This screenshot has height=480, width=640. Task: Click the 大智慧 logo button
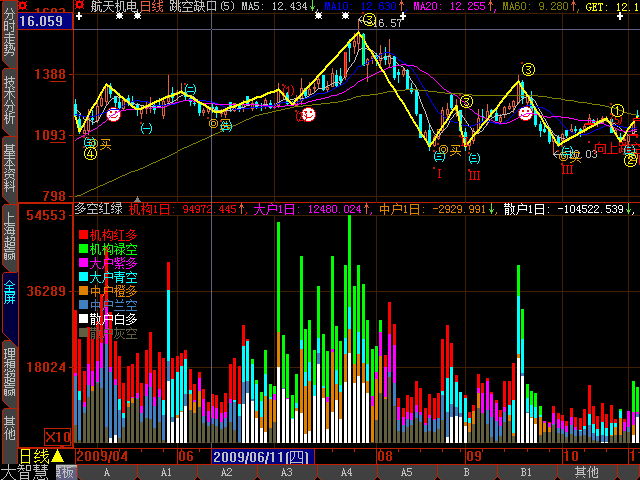coord(24,472)
